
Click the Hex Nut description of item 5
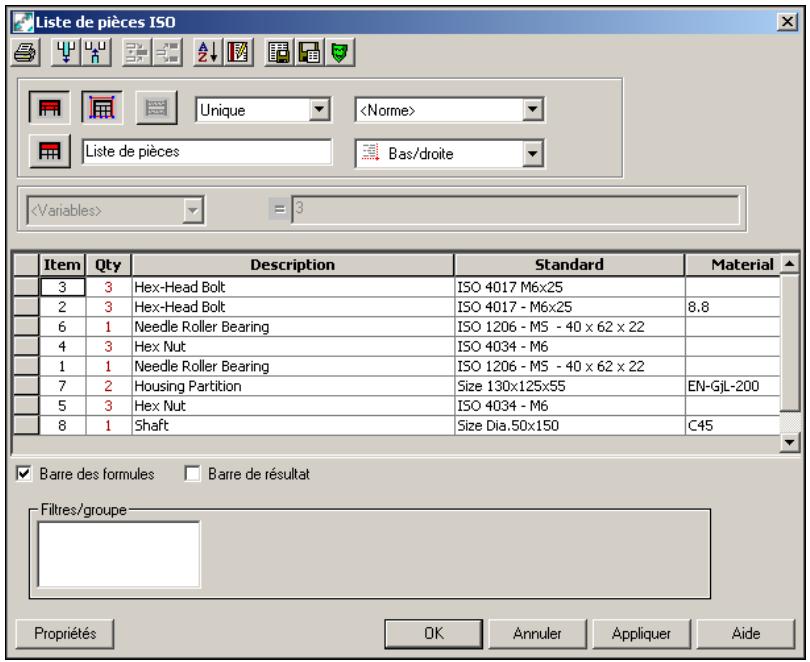293,406
